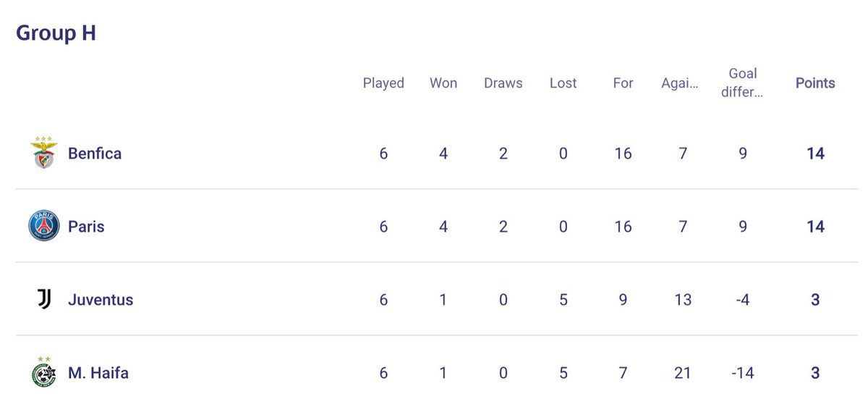Open the Benfica team link
The image size is (868, 420).
95,154
